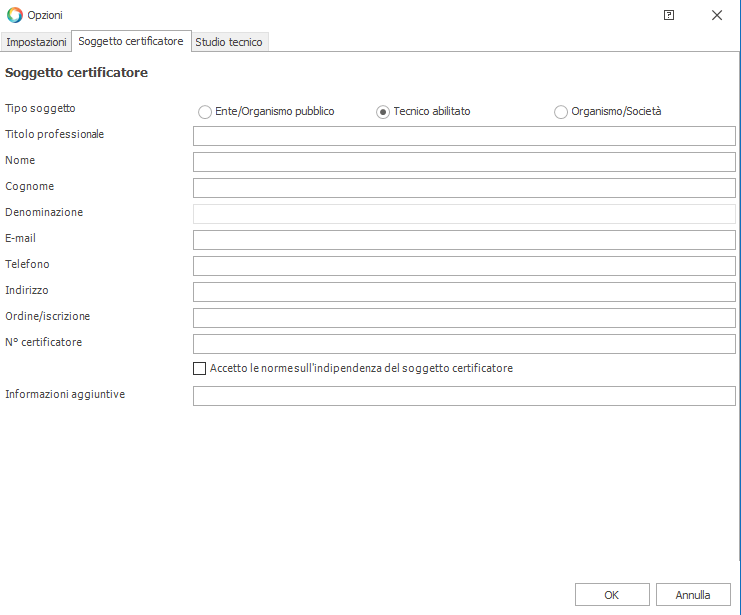Pick the Organismo/Società radio option
This screenshot has height=615, width=741.
(x=561, y=112)
